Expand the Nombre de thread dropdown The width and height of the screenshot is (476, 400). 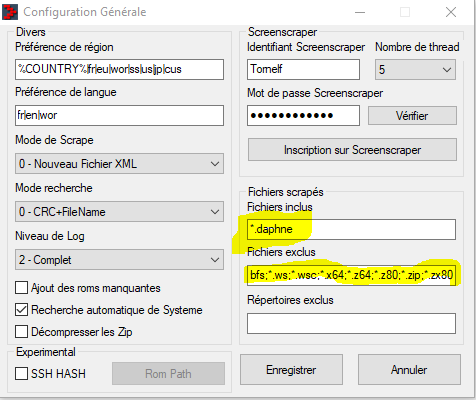[415, 70]
